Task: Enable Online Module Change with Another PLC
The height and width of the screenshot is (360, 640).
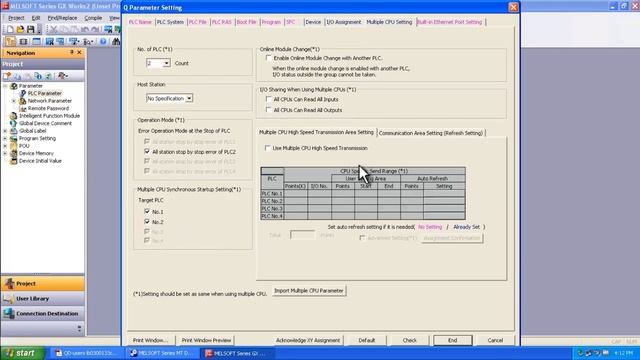Action: tap(269, 58)
